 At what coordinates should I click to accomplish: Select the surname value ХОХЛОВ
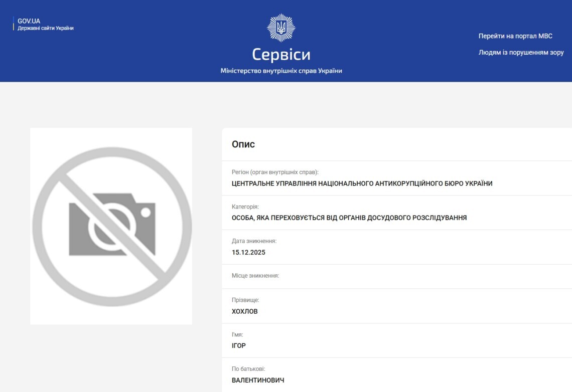coord(244,311)
